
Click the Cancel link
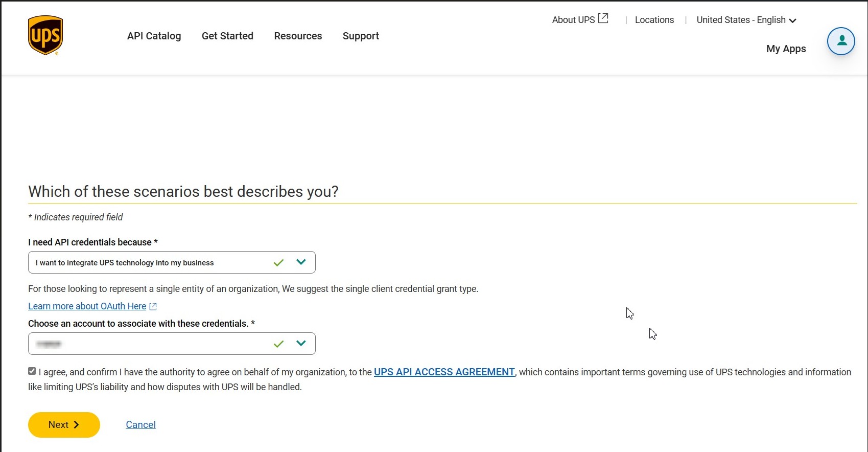coord(140,425)
